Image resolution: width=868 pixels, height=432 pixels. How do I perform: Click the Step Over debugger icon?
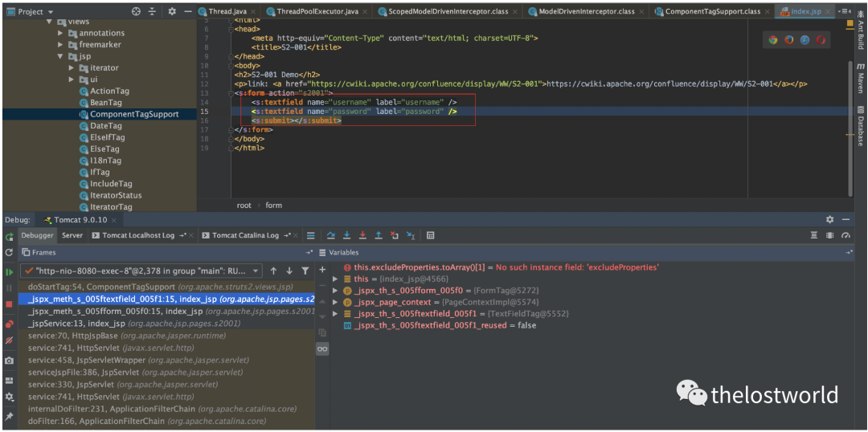tap(330, 235)
